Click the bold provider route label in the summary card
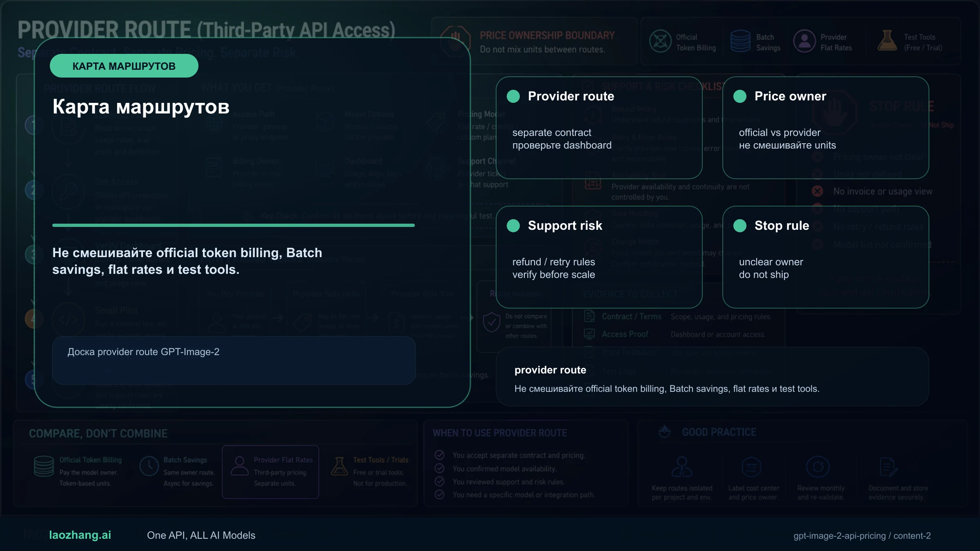 point(550,370)
